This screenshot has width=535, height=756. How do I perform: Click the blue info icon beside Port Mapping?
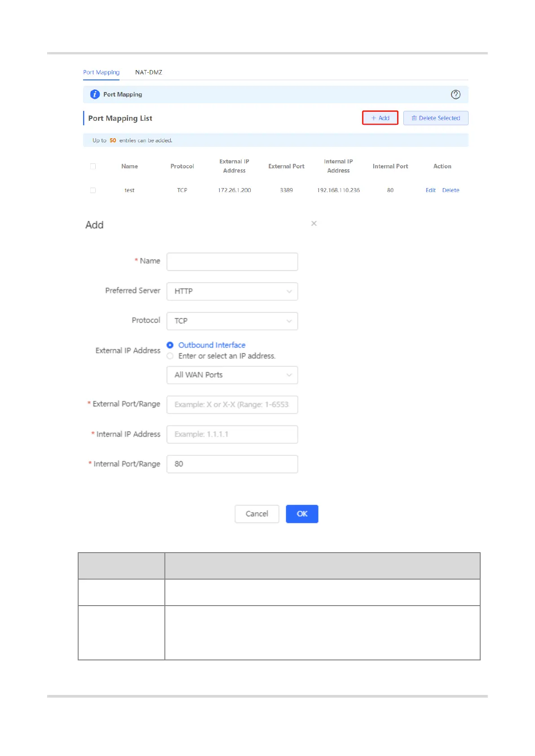click(95, 94)
